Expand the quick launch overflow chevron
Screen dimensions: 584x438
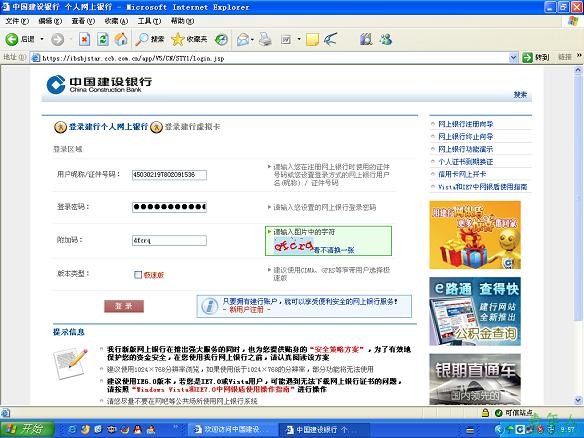click(175, 427)
